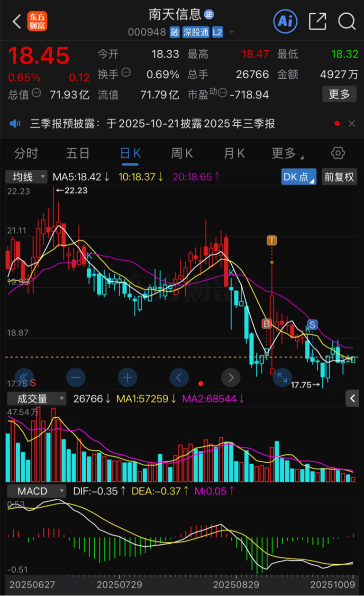Tap the announcement speaker icon
Image resolution: width=364 pixels, height=596 pixels.
(15, 124)
